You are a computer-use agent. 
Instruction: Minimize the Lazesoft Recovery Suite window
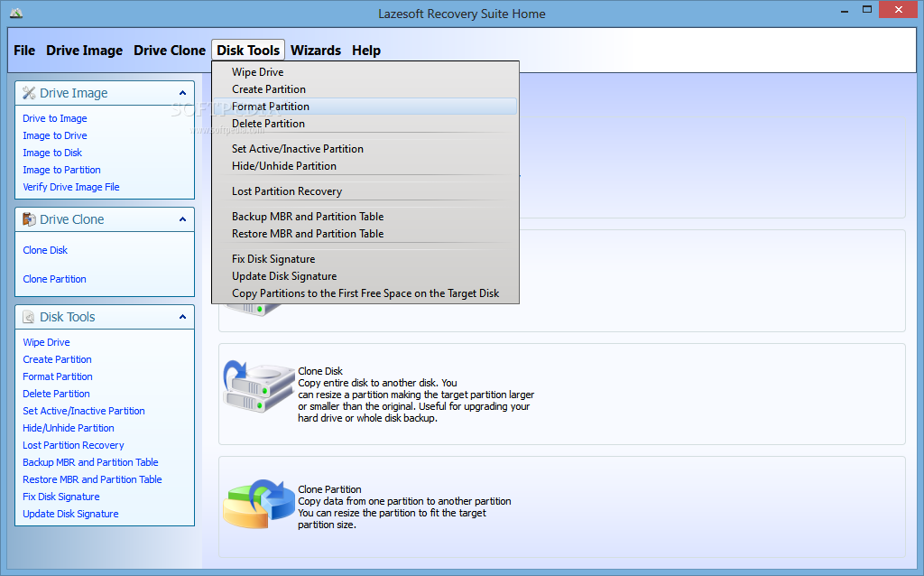845,10
